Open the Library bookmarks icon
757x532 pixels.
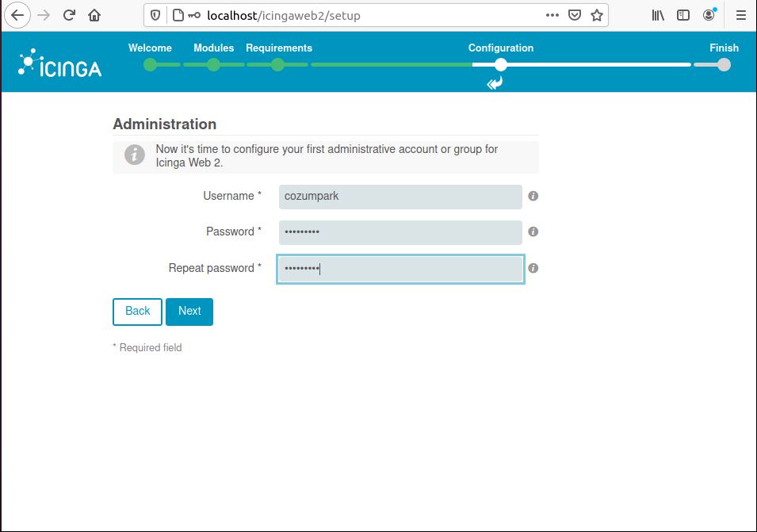point(658,15)
